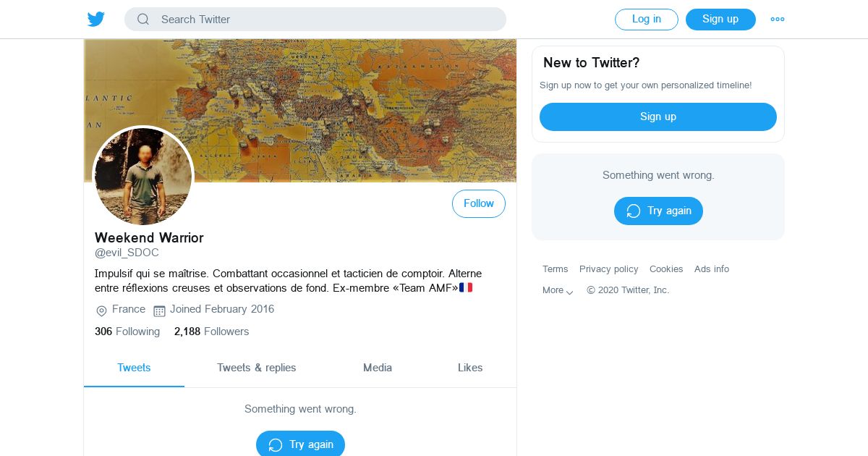Screen dimensions: 868x456
Task: Expand the More footer dropdown
Action: coord(558,290)
